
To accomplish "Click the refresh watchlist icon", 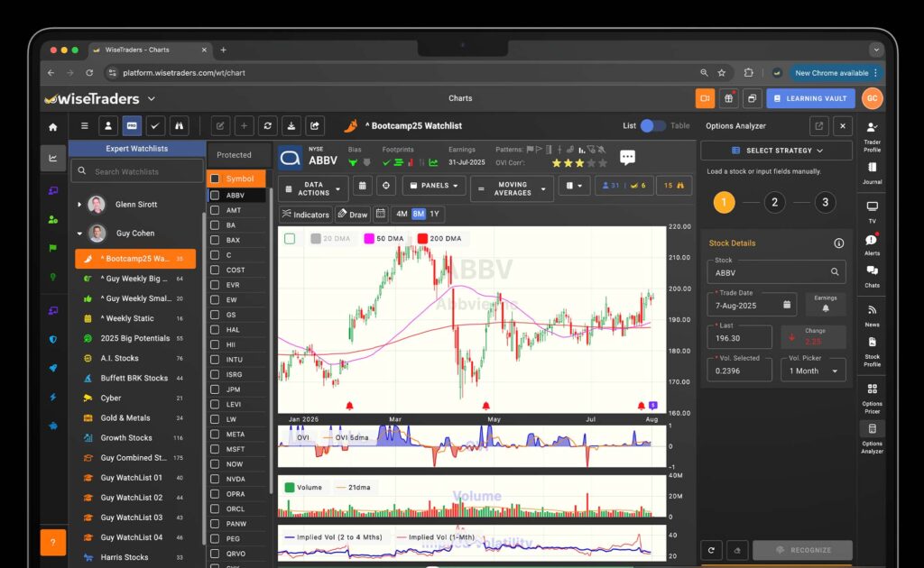I will pos(267,125).
